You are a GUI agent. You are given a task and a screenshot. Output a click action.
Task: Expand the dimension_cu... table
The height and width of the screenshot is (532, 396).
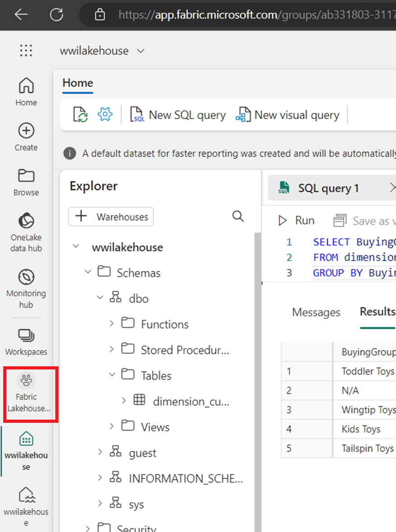coord(124,401)
